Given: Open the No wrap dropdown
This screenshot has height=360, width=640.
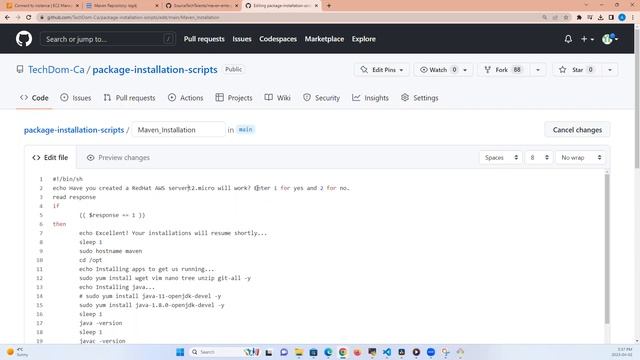Looking at the screenshot, I should 581,158.
